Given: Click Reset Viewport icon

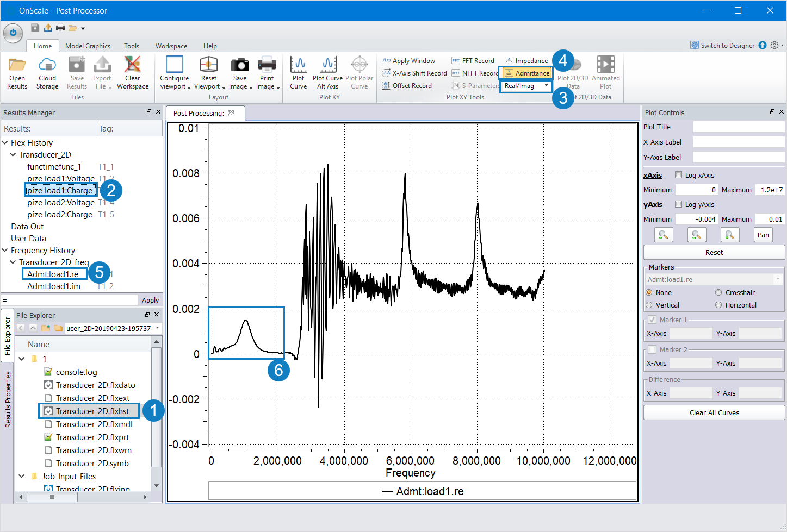Looking at the screenshot, I should pyautogui.click(x=209, y=64).
